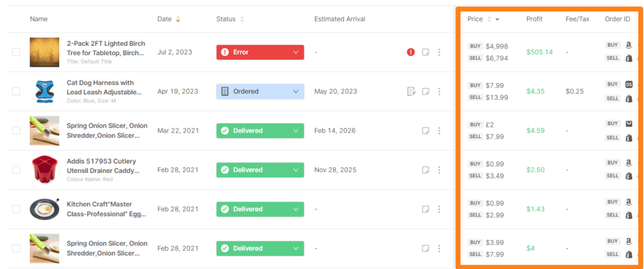Select checkbox for Lighted Birch Tree order

(x=16, y=52)
